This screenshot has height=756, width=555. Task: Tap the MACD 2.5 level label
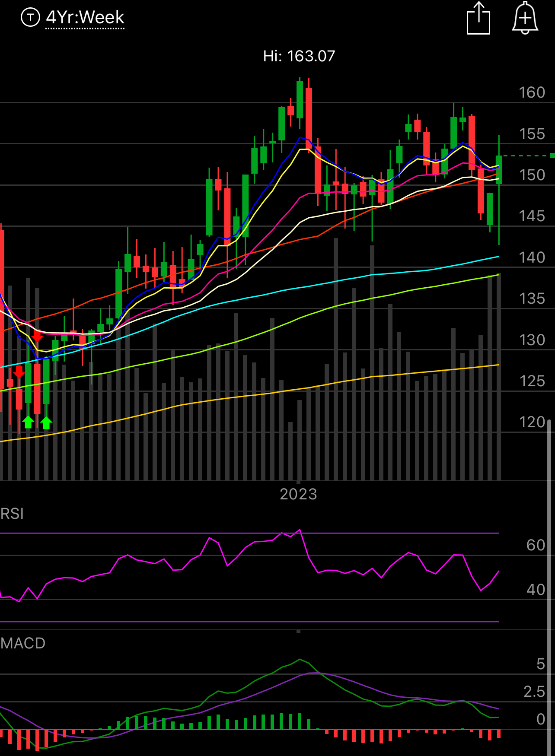[534, 692]
